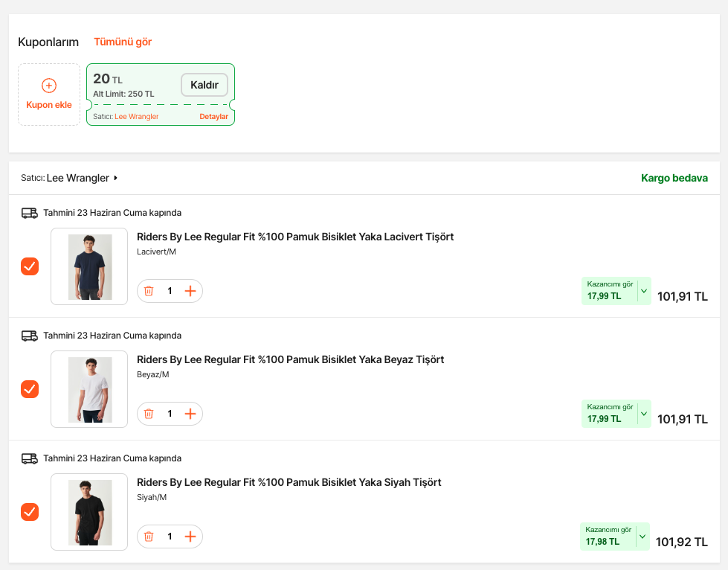Increase Siyah Tişört quantity with plus
728x570 pixels.
tap(190, 536)
